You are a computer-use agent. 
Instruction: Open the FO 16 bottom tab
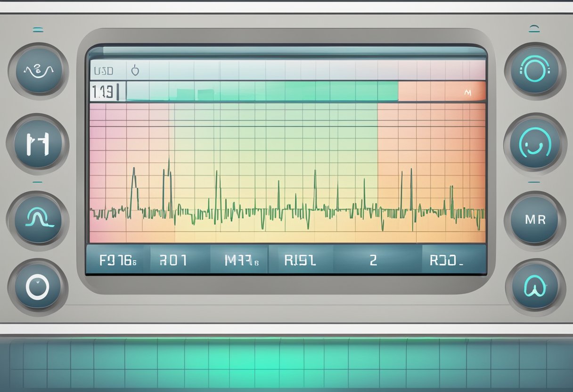pos(118,260)
